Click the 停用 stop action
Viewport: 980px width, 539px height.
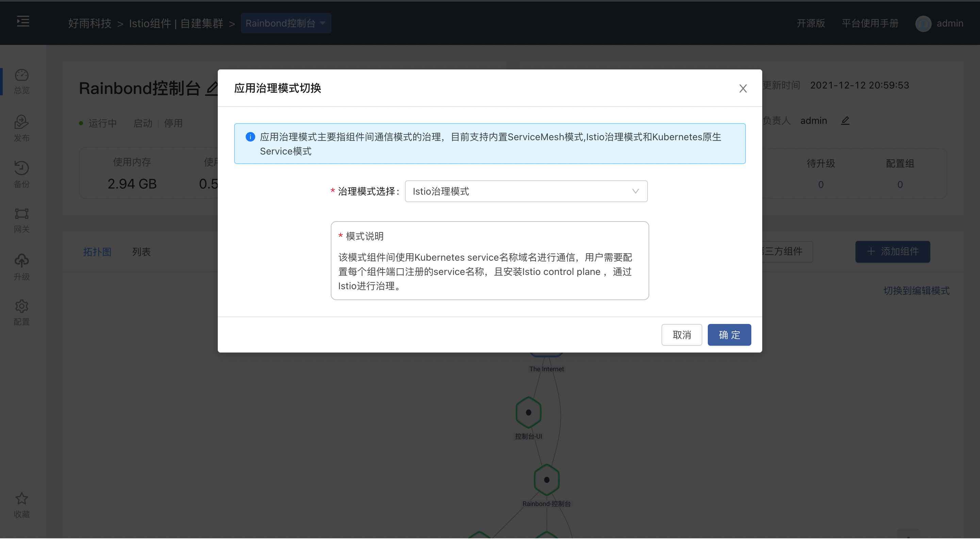point(173,123)
